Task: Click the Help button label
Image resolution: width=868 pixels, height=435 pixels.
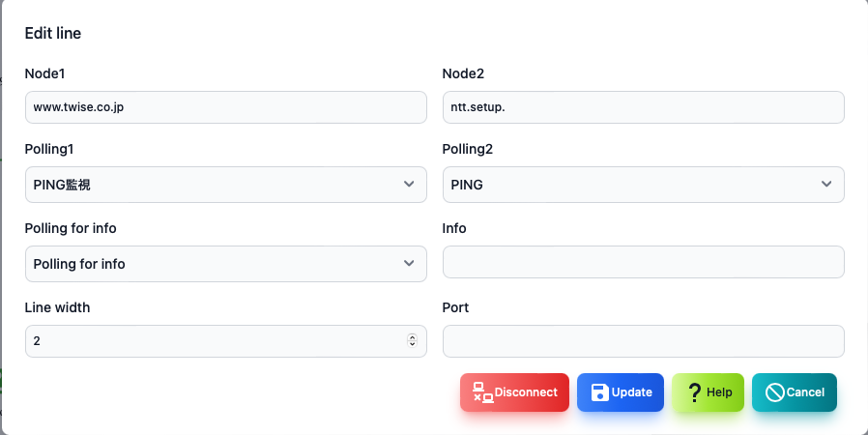Action: (x=719, y=392)
